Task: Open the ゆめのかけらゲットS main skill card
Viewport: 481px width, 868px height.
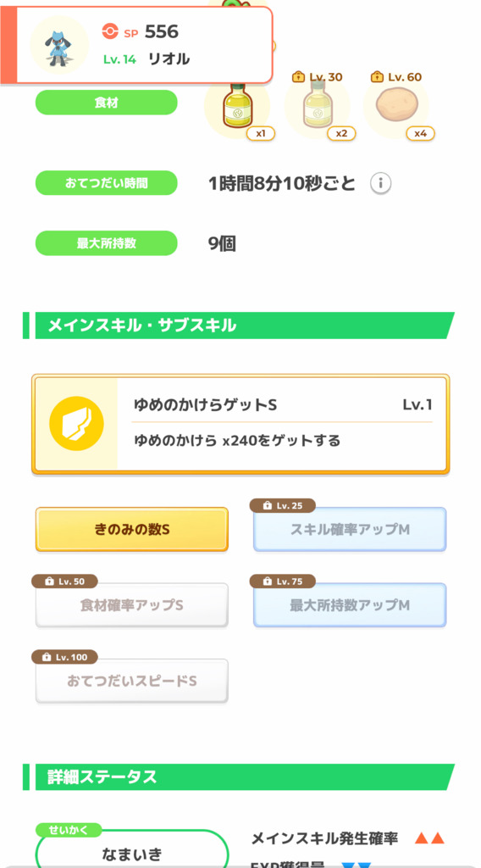Action: (x=240, y=424)
